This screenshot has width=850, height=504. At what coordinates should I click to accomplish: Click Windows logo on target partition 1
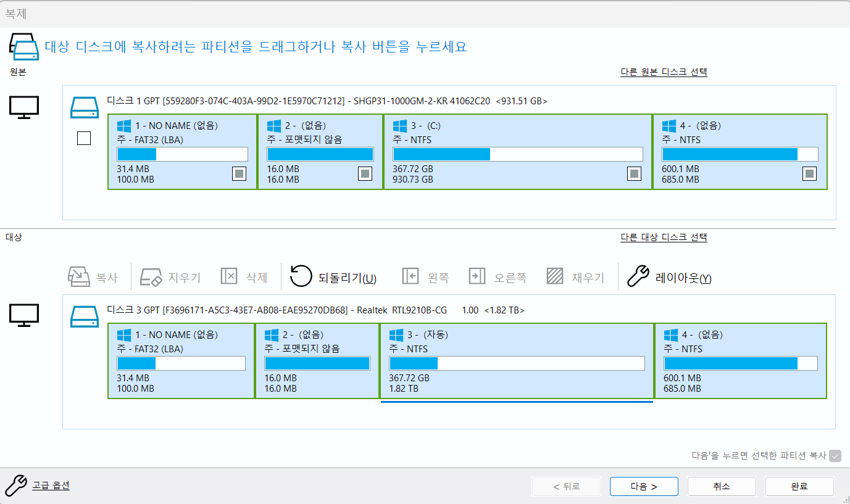(x=124, y=335)
